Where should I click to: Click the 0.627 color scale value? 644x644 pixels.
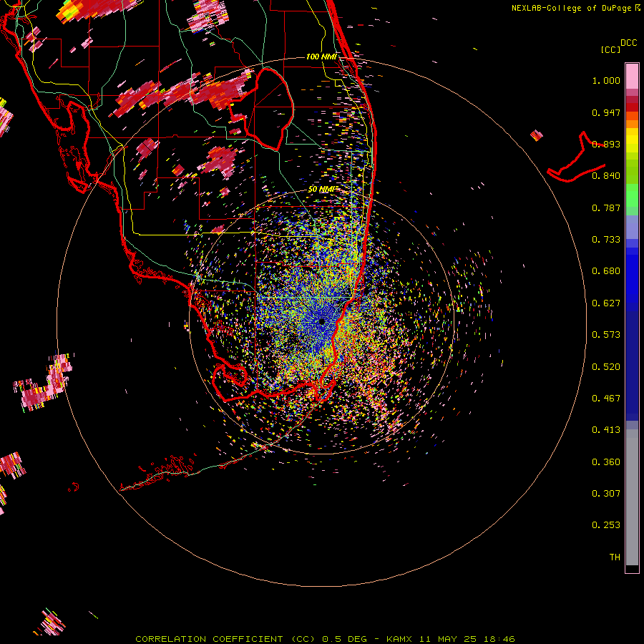[606, 303]
